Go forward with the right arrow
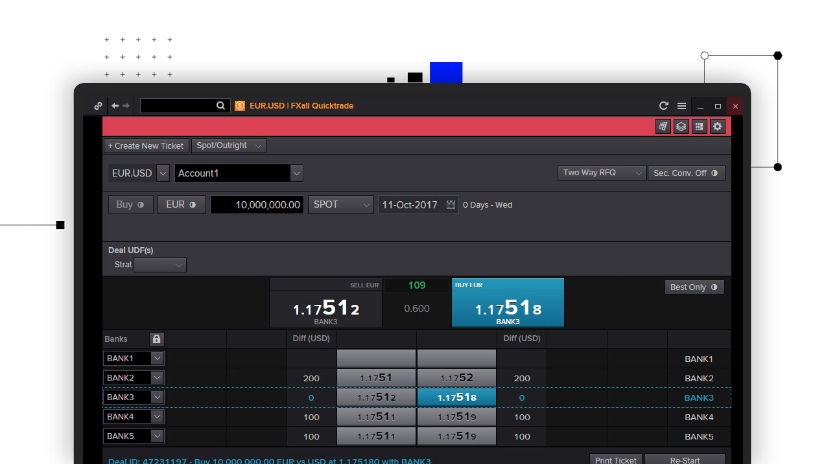 pos(126,106)
